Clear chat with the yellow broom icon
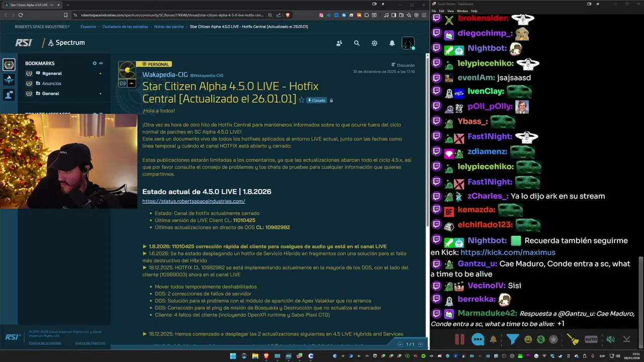 pyautogui.click(x=573, y=339)
